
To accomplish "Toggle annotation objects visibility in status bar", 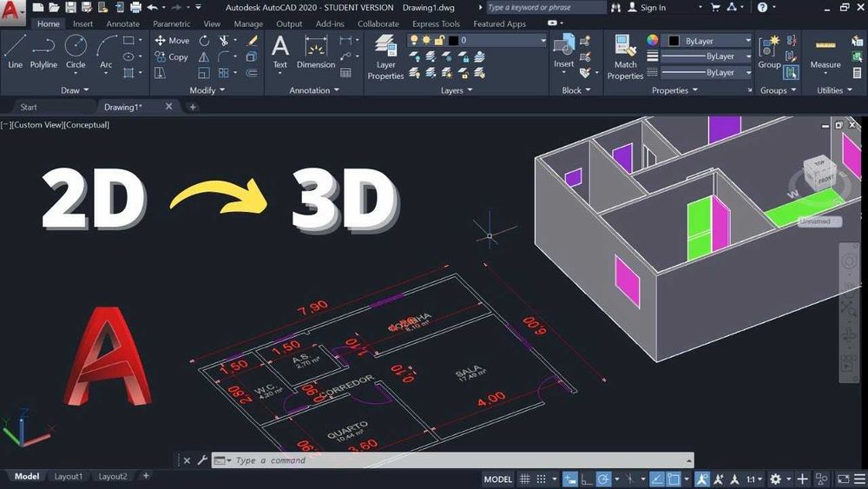I will point(702,479).
